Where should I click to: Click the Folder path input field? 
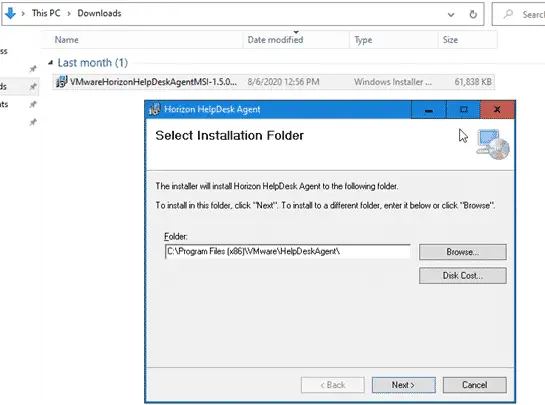pos(287,251)
